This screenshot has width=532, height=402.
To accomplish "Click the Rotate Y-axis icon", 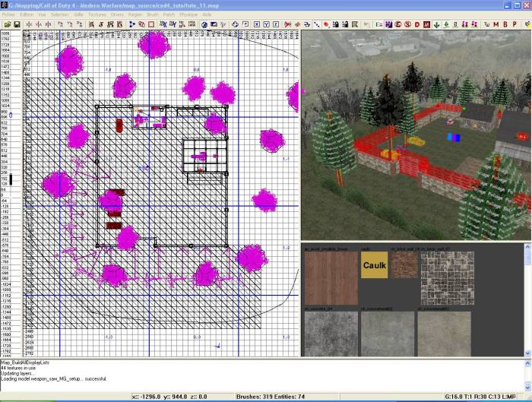I will tap(70, 24).
